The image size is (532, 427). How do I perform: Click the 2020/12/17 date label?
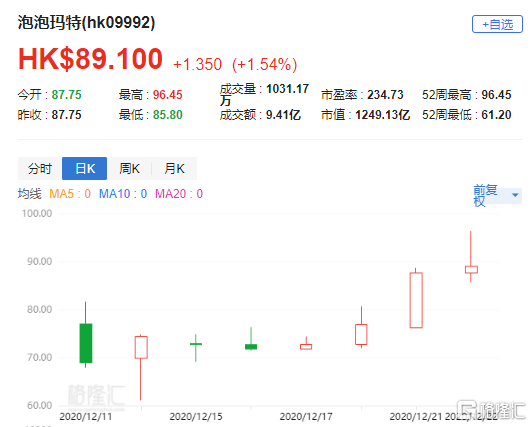pos(306,416)
